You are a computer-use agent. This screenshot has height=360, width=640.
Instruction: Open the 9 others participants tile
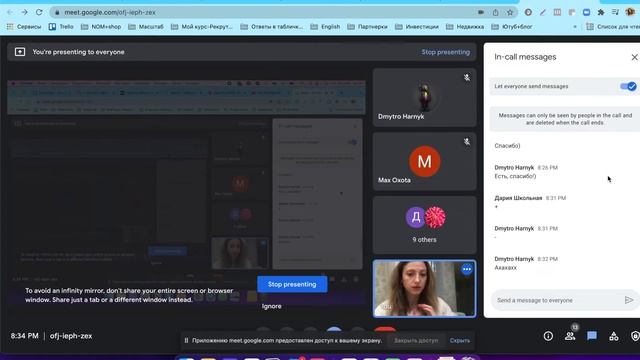coord(424,225)
